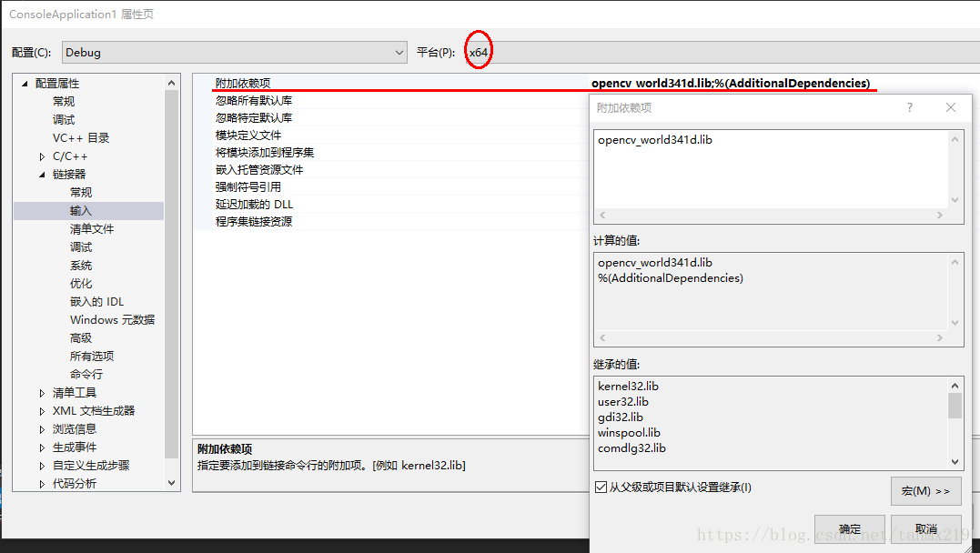Select the 系统 linker item

click(81, 265)
